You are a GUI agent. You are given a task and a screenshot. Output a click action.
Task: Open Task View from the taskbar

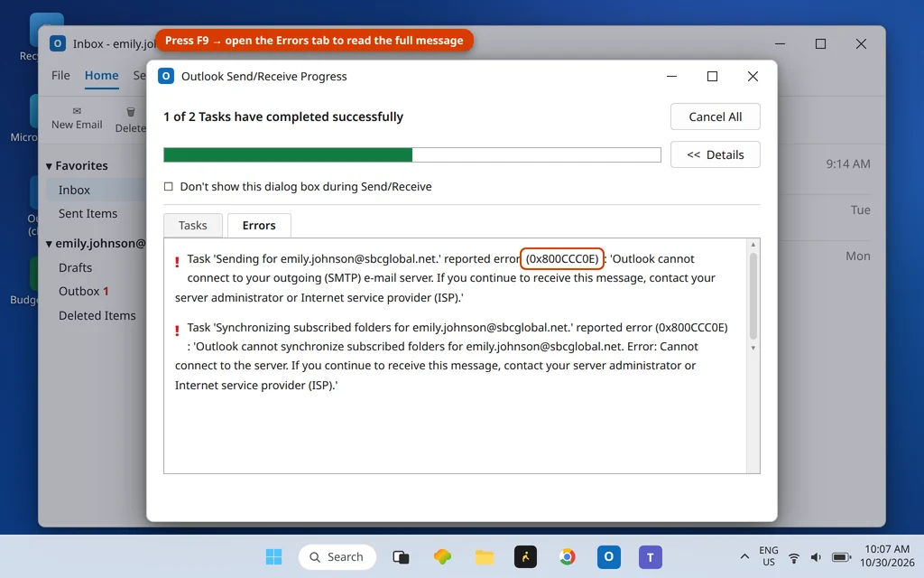tap(401, 556)
